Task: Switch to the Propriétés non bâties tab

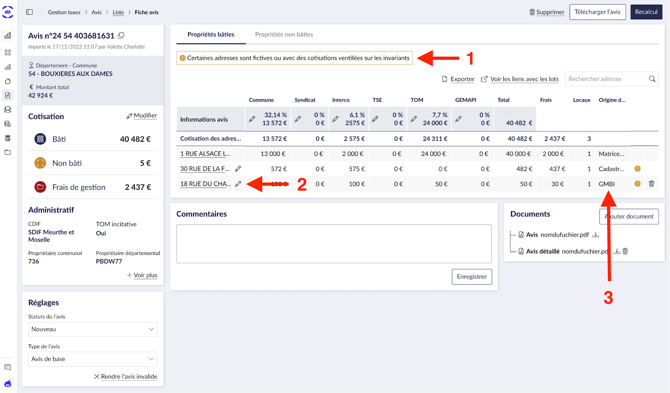Action: tap(284, 35)
